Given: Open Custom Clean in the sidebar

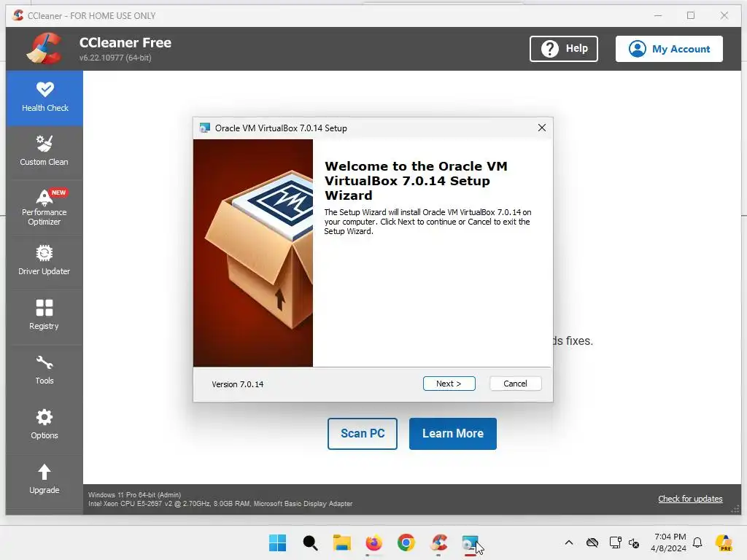Looking at the screenshot, I should (x=44, y=151).
